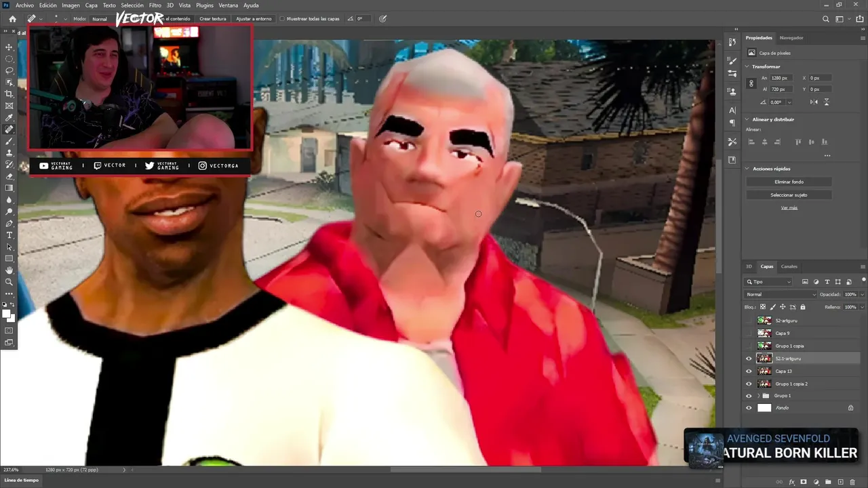Switch to the Navegador tab

[x=791, y=38]
